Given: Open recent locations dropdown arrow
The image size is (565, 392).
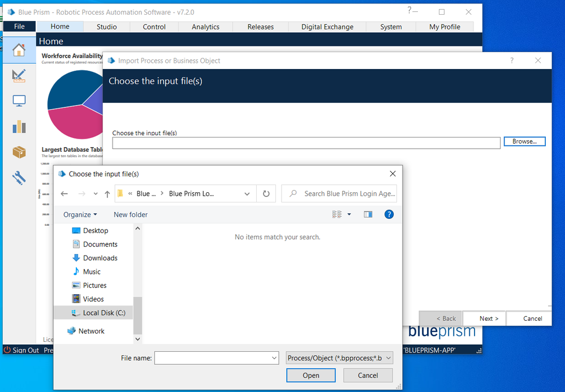Looking at the screenshot, I should tap(96, 194).
